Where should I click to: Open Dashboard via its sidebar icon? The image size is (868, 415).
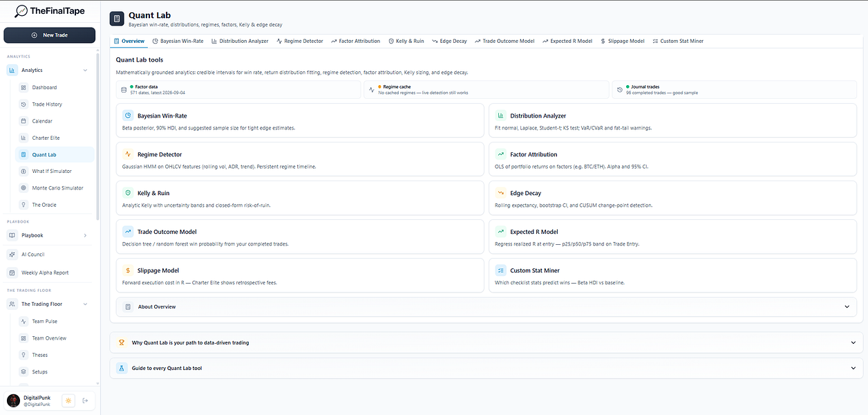click(23, 87)
